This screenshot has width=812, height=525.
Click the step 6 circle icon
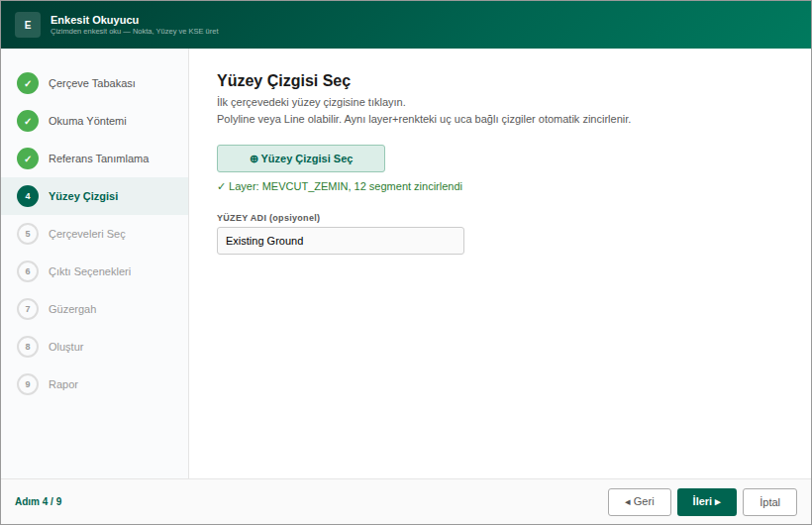click(28, 271)
